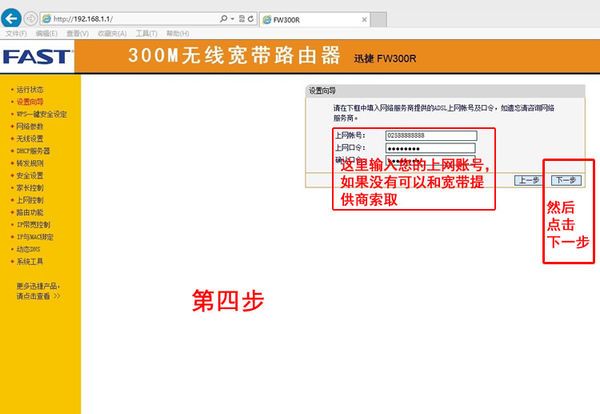The width and height of the screenshot is (600, 414).
Task: Expand IP带宽控制 in sidebar
Action: tap(33, 225)
